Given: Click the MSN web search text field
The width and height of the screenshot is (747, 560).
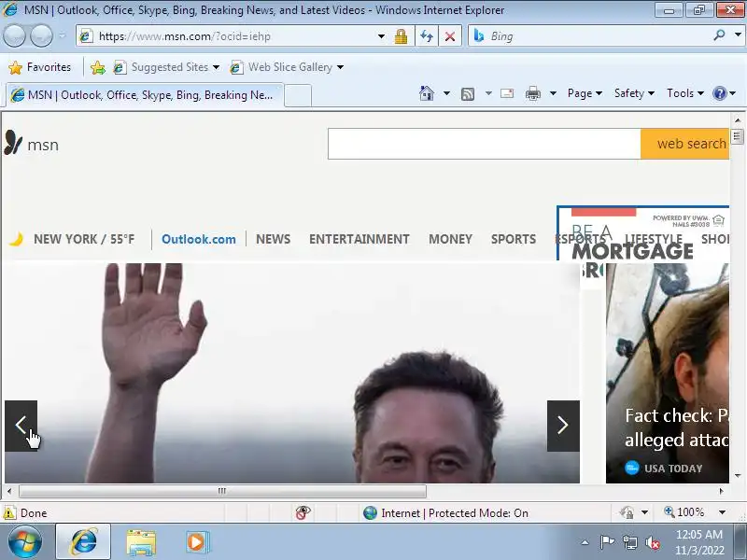Looking at the screenshot, I should [484, 144].
